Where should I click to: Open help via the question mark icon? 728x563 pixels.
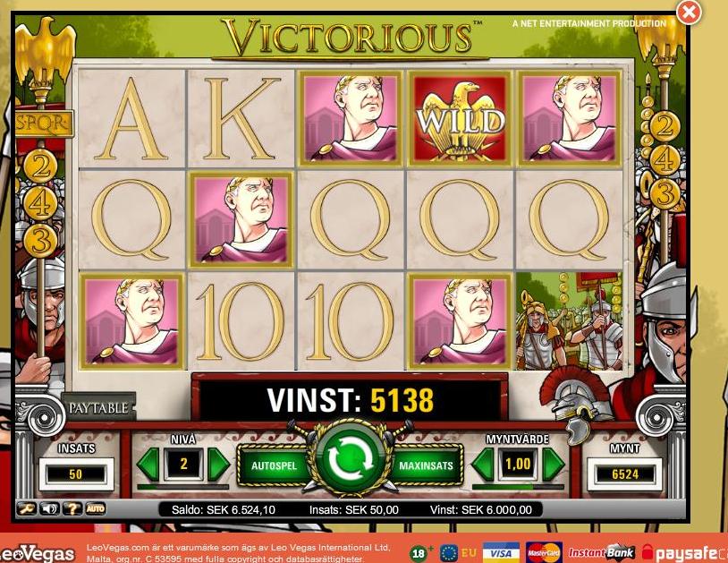tap(72, 508)
